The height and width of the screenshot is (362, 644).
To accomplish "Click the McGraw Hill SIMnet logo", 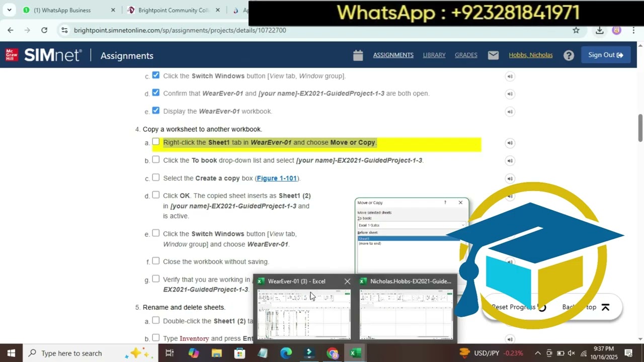I will [x=43, y=55].
